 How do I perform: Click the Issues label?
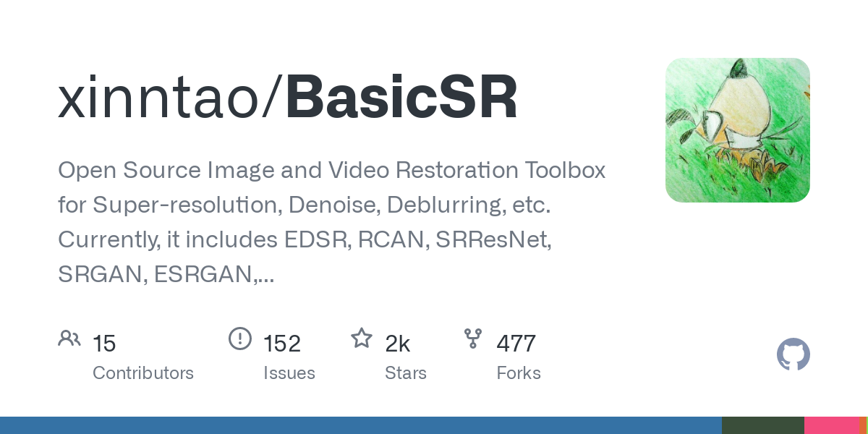pos(289,373)
